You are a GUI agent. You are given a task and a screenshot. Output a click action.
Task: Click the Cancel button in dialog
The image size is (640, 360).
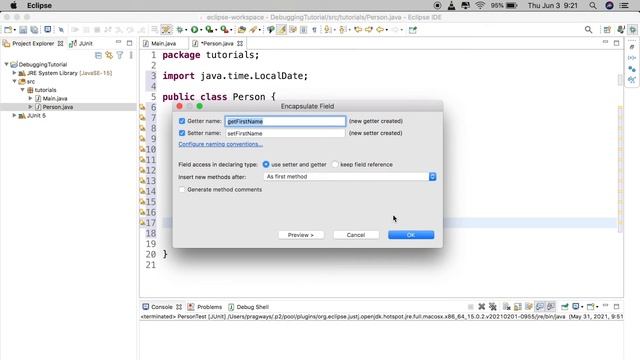[356, 235]
